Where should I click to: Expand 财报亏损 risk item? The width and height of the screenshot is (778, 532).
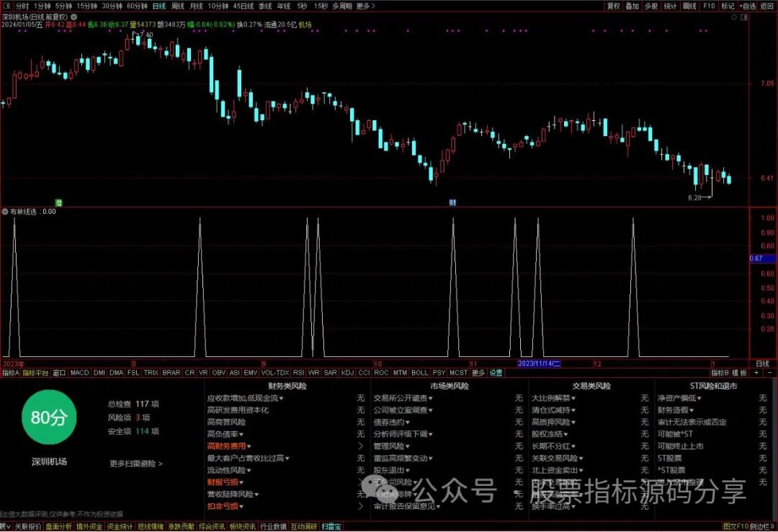(x=225, y=482)
